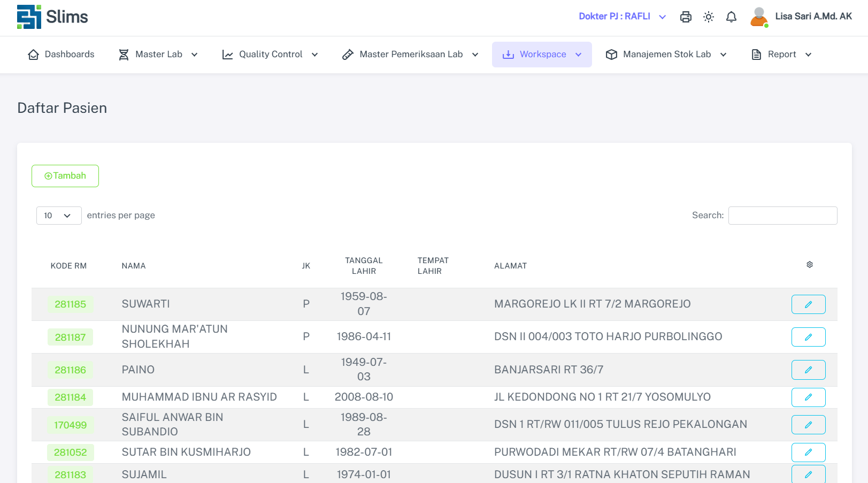
Task: Edit the SUTAR BIN KUSMIHARJO row
Action: (808, 453)
